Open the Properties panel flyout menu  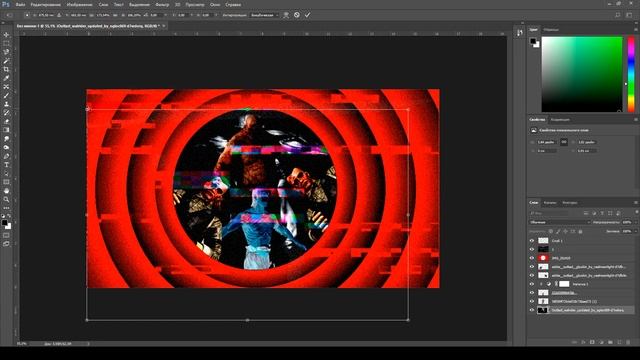[636, 120]
